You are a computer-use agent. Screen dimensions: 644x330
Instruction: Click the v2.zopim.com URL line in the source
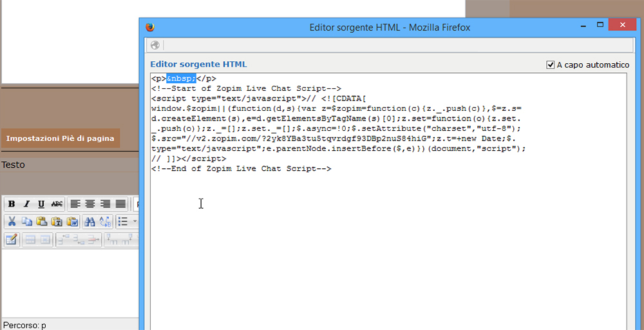[x=334, y=139]
